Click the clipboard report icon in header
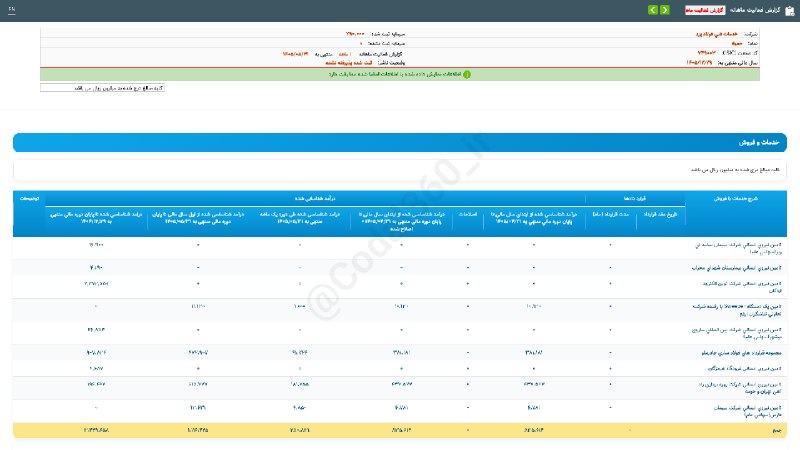This screenshot has width=800, height=450. (x=790, y=11)
